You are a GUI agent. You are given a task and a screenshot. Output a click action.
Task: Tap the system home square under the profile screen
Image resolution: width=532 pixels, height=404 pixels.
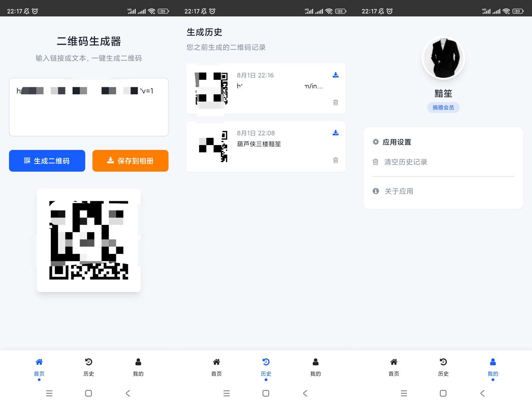tap(443, 393)
